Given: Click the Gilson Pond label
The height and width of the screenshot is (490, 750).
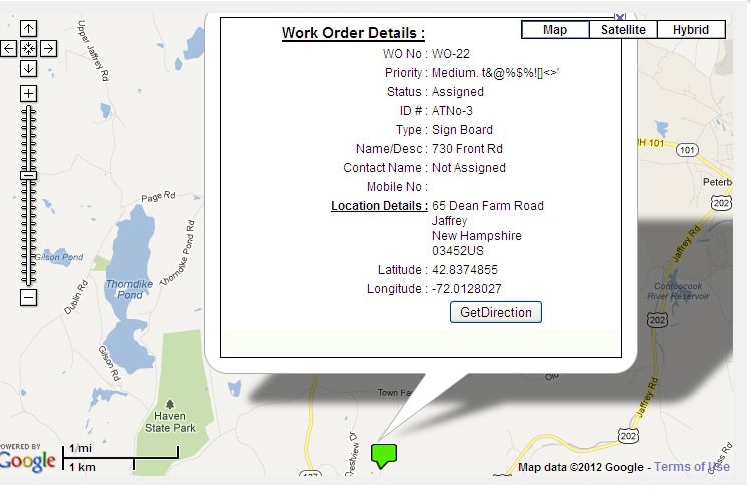Looking at the screenshot, I should [59, 257].
